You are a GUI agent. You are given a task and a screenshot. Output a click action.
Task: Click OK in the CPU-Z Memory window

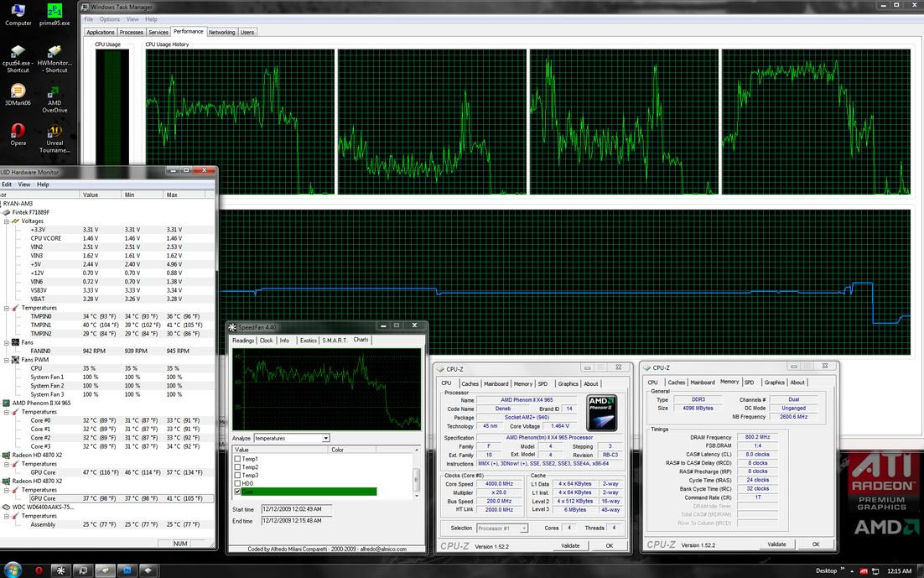tap(815, 544)
